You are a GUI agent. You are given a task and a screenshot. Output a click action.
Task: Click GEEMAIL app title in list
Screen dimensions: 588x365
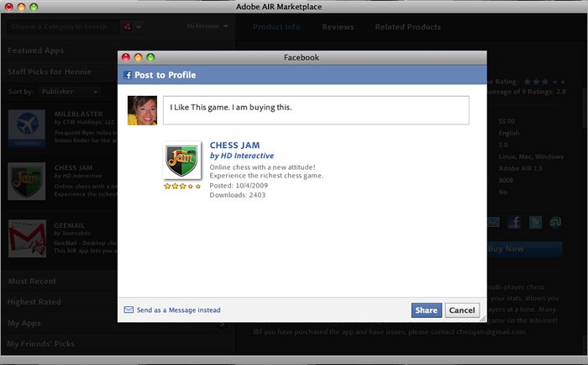(x=70, y=225)
